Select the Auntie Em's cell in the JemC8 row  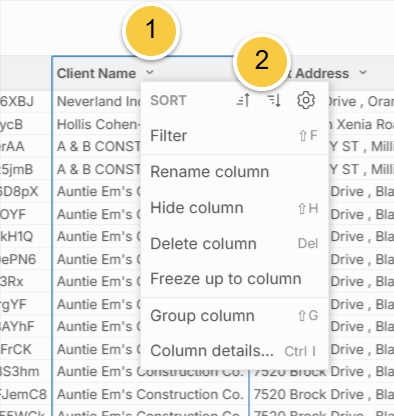click(x=150, y=394)
